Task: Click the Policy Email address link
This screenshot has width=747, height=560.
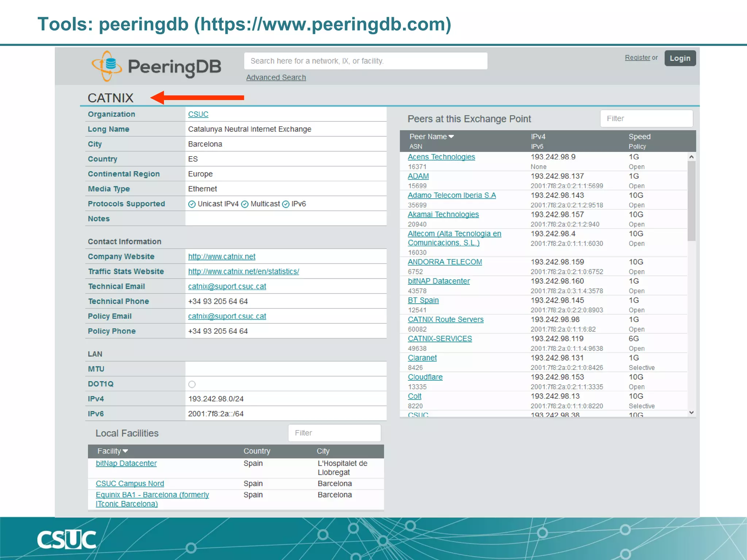Action: click(x=227, y=316)
